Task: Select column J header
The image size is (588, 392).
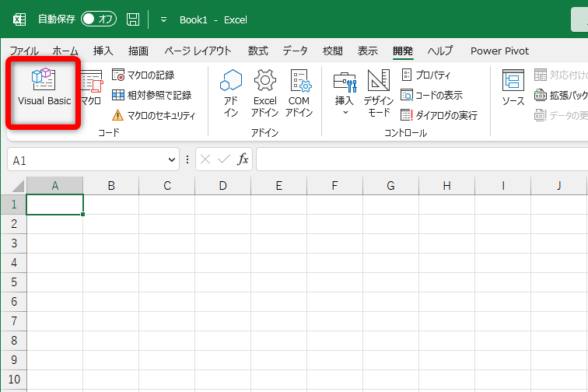Action: click(x=558, y=186)
